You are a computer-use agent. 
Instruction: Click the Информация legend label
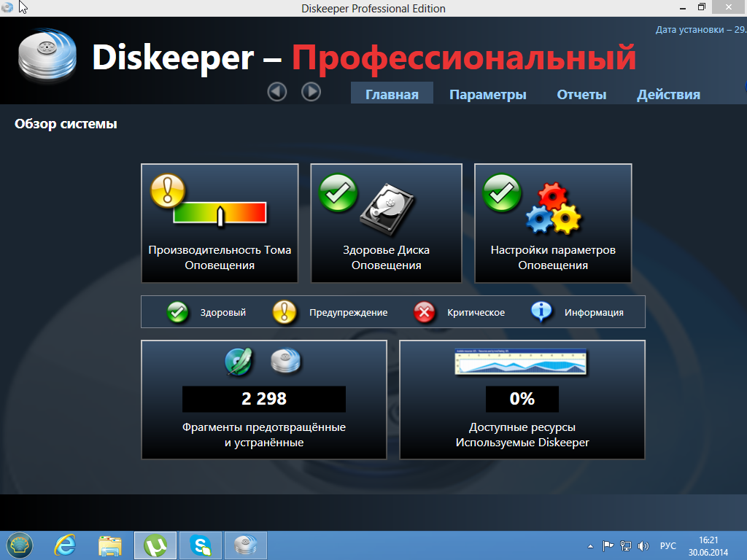point(594,313)
